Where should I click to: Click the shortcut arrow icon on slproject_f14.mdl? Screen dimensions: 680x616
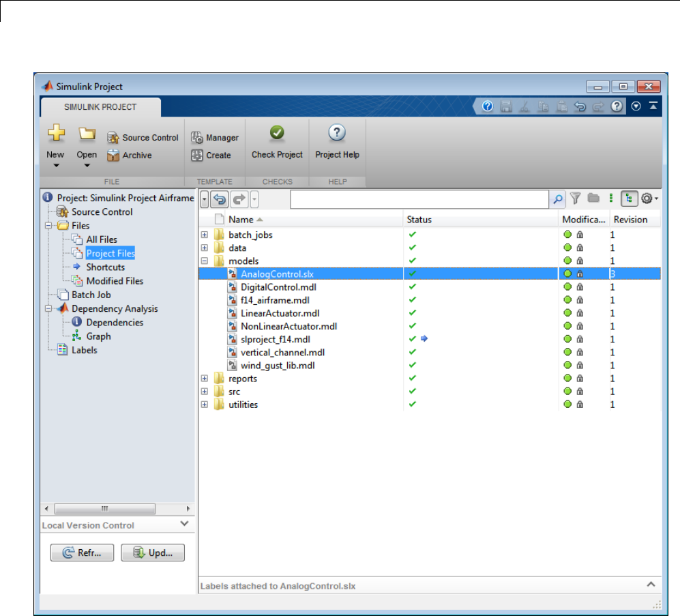click(x=424, y=338)
